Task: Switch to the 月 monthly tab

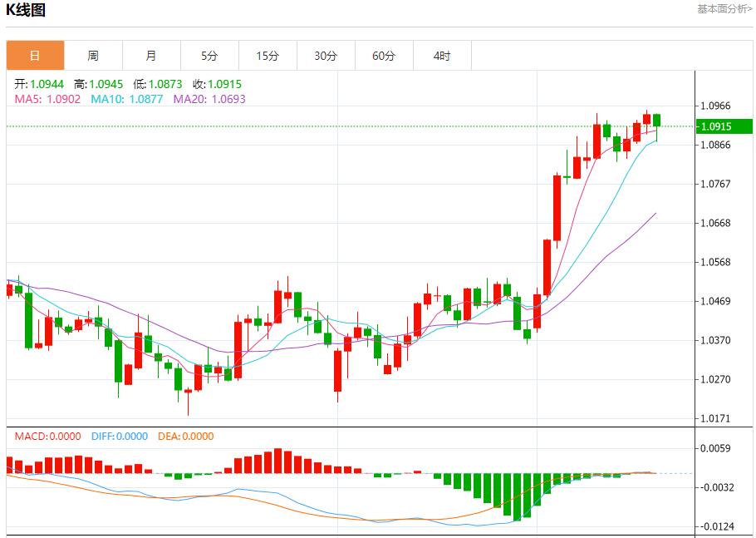Action: [151, 56]
